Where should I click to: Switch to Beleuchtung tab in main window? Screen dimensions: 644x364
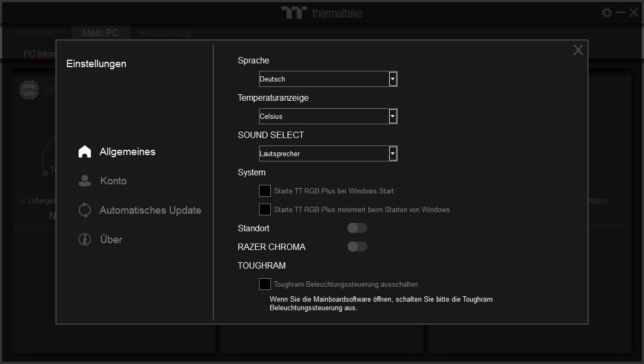[x=165, y=33]
